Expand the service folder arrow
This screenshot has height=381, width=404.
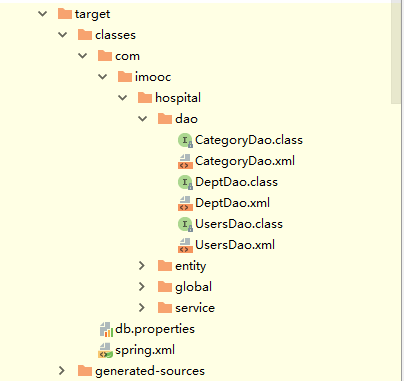tap(142, 308)
